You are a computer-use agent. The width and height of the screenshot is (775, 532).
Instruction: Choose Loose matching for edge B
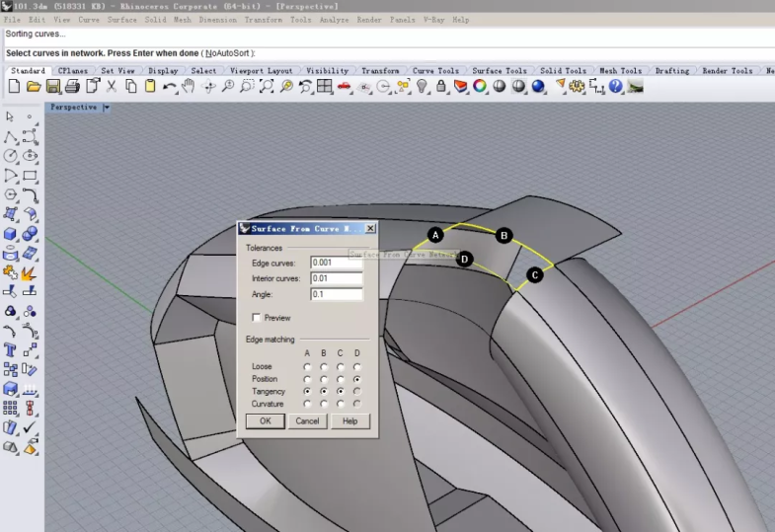coord(324,367)
